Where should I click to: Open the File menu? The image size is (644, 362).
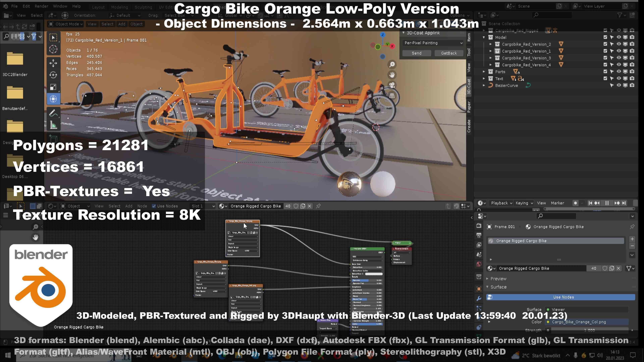(x=14, y=6)
